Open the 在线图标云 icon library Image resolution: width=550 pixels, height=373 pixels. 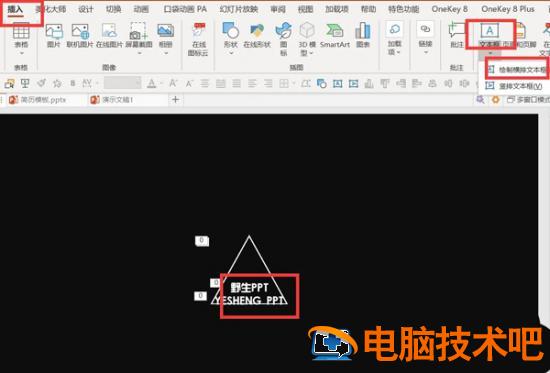198,39
